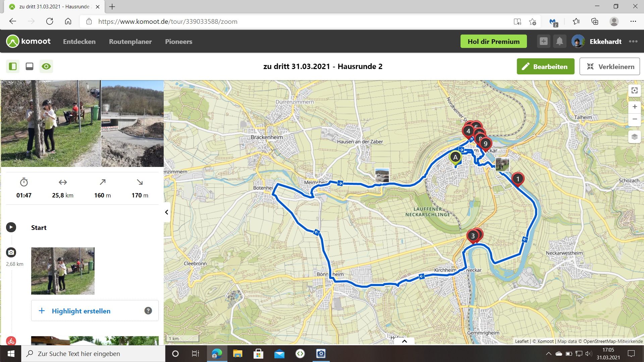This screenshot has height=362, width=644.
Task: Select waypoint marker 9 on the map
Action: 485,143
